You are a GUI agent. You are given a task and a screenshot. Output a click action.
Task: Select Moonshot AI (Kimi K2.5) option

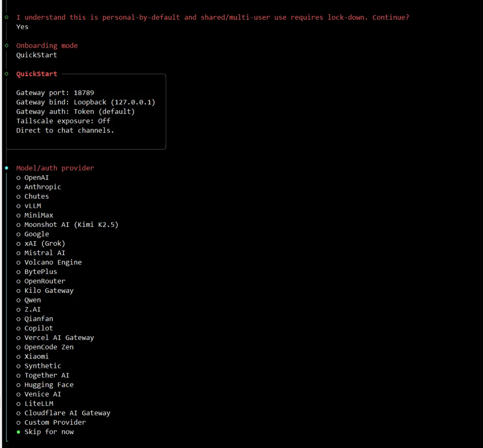pyautogui.click(x=68, y=225)
